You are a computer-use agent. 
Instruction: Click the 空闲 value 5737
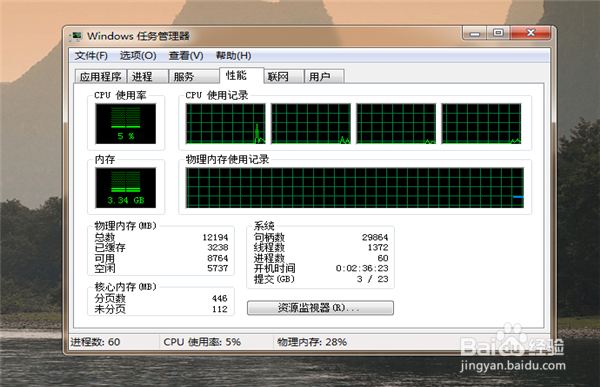point(218,268)
